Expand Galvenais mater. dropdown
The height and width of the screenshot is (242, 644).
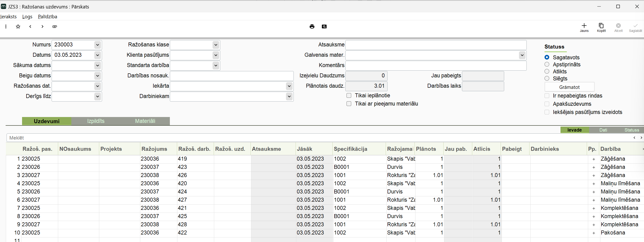(522, 55)
